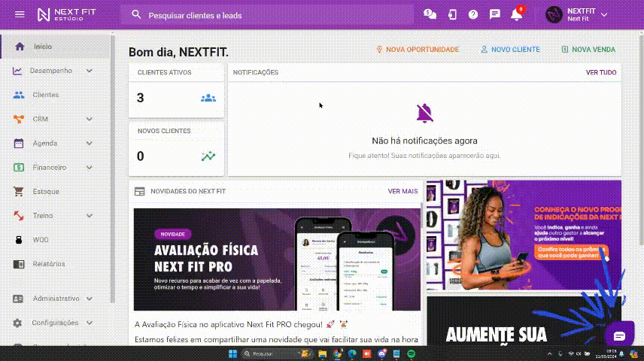This screenshot has width=644, height=361.
Task: Click the NEXTFIT profile avatar
Action: point(554,15)
